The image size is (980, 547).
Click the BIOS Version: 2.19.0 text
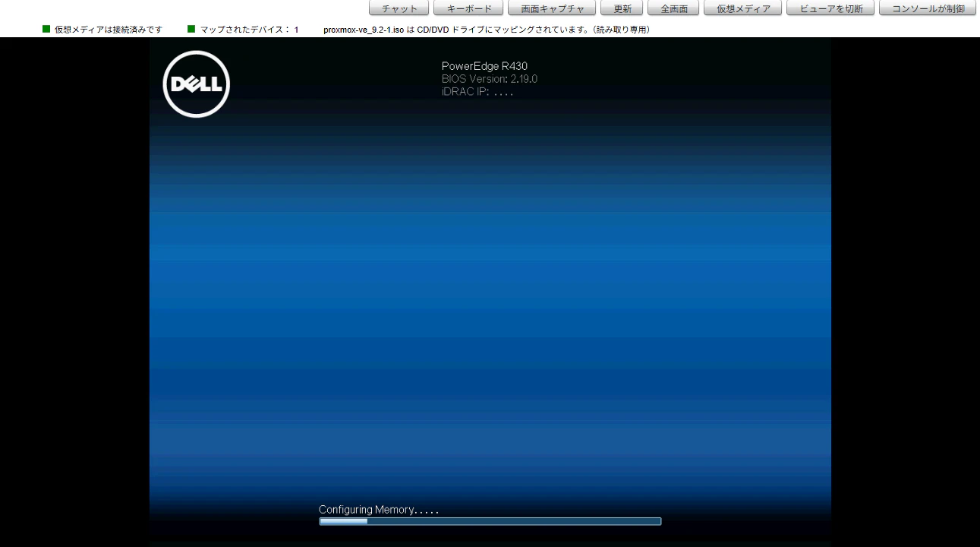[x=490, y=79]
